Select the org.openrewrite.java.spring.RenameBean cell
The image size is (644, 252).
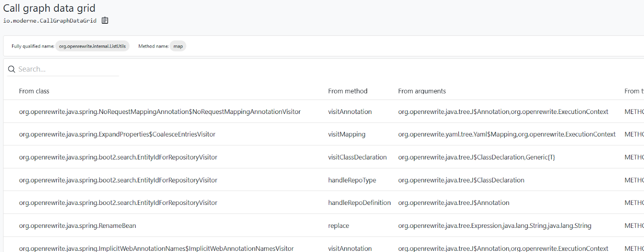[x=77, y=225]
